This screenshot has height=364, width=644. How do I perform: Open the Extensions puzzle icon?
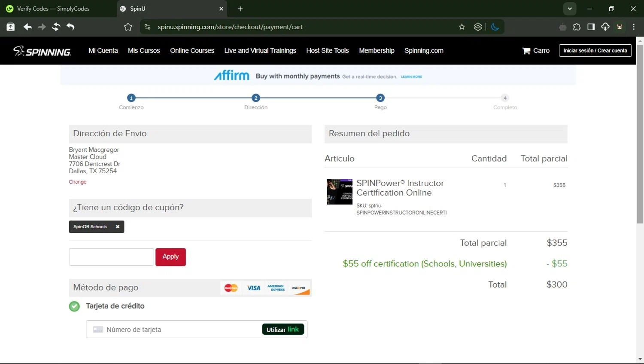tap(577, 27)
